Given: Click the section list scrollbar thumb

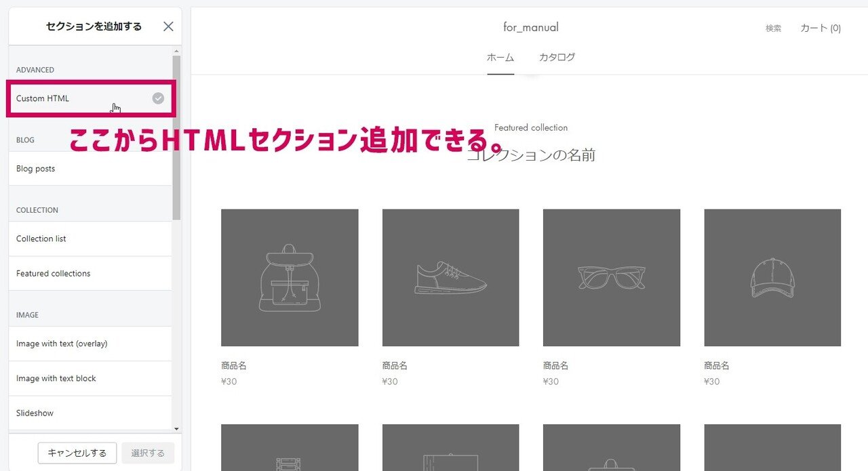Looking at the screenshot, I should (x=176, y=138).
